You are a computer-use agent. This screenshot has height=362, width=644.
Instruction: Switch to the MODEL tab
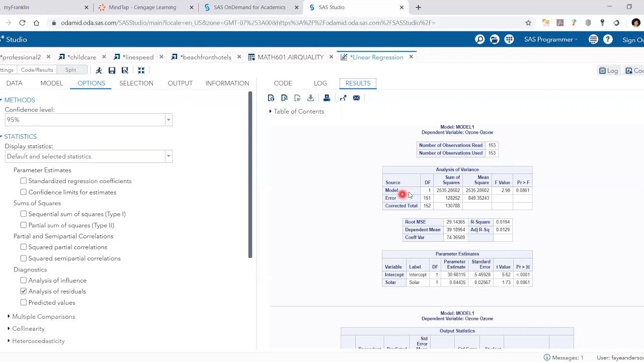(x=51, y=83)
